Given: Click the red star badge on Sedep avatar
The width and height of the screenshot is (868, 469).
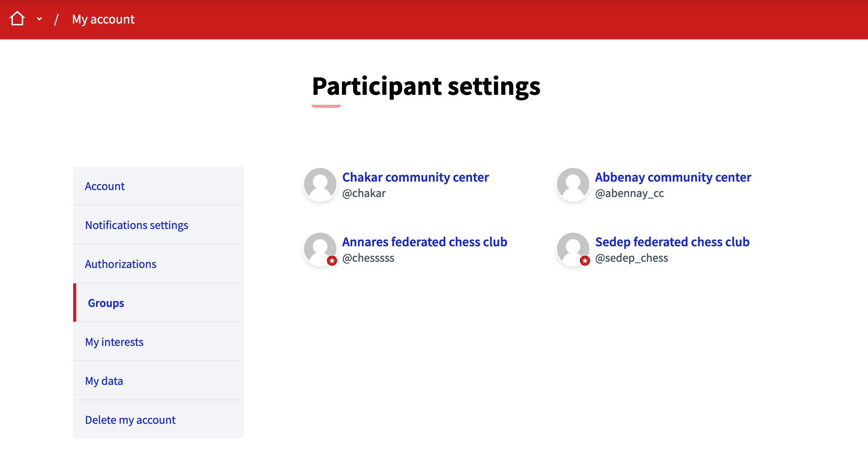Looking at the screenshot, I should [x=585, y=260].
